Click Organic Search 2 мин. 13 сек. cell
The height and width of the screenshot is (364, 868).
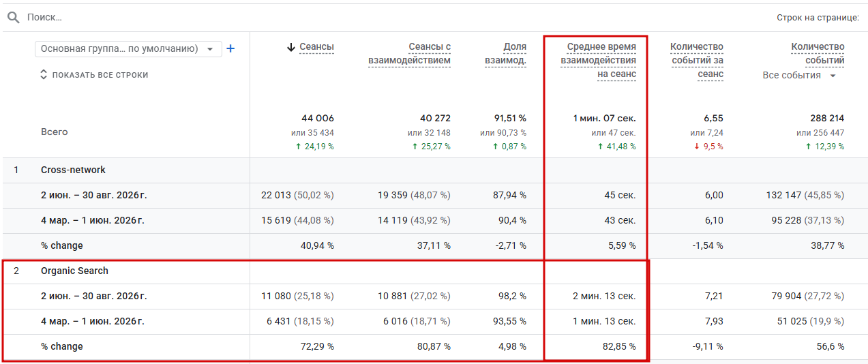coord(604,296)
